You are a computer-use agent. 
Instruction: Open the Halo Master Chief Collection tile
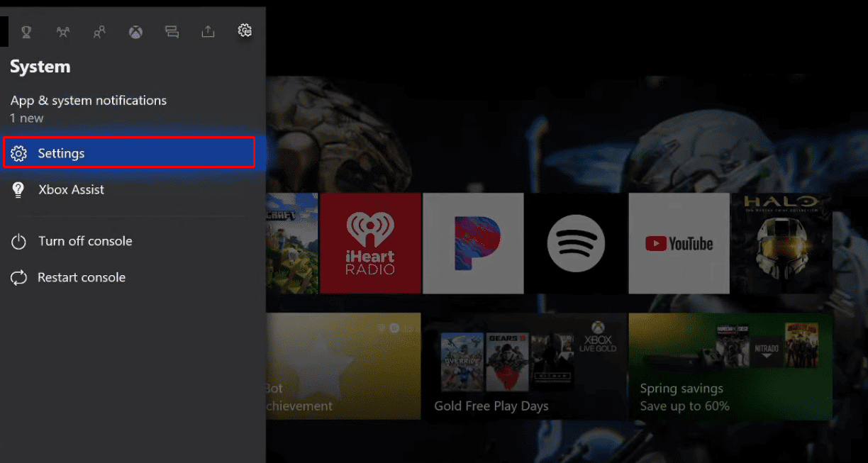coord(781,243)
